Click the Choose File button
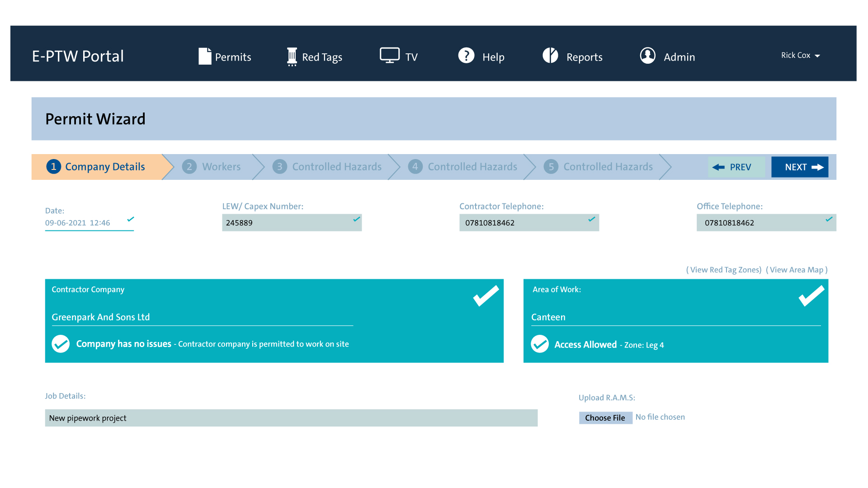This screenshot has height=488, width=868. click(605, 418)
